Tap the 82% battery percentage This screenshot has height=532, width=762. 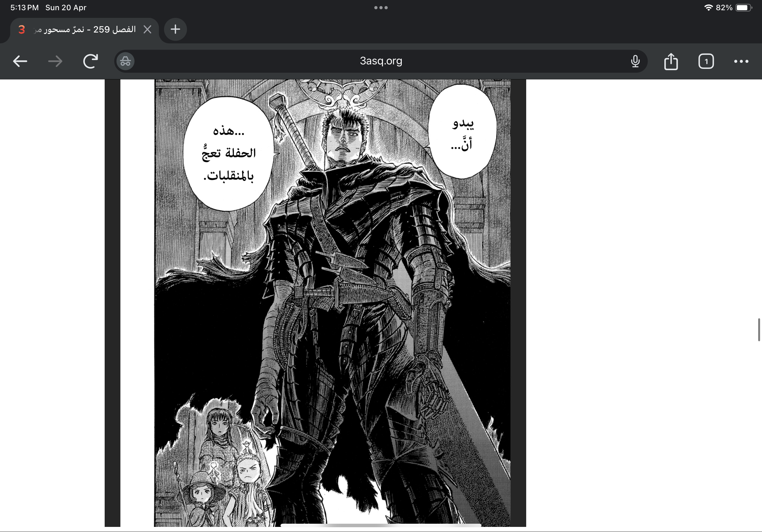tap(724, 8)
